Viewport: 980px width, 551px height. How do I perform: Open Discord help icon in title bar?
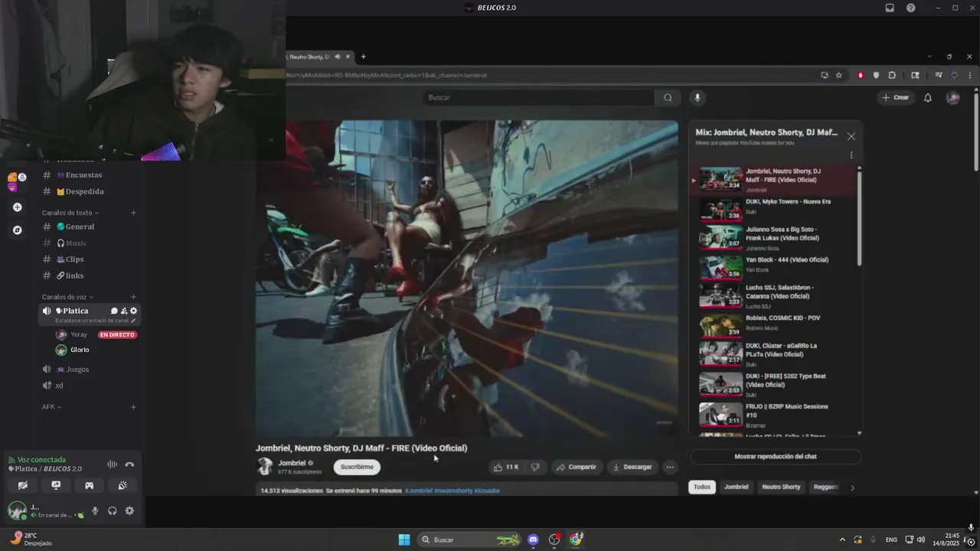pyautogui.click(x=910, y=8)
